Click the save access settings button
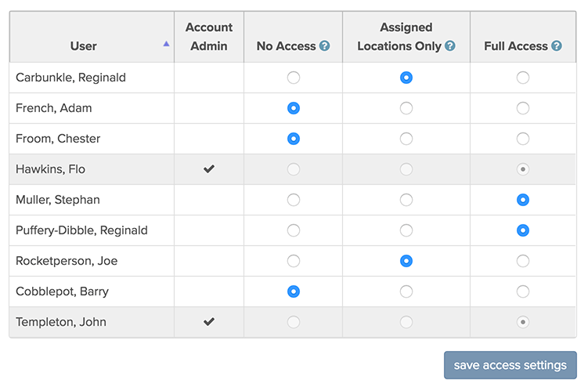Viewport: 588px width, 391px height. 510,365
